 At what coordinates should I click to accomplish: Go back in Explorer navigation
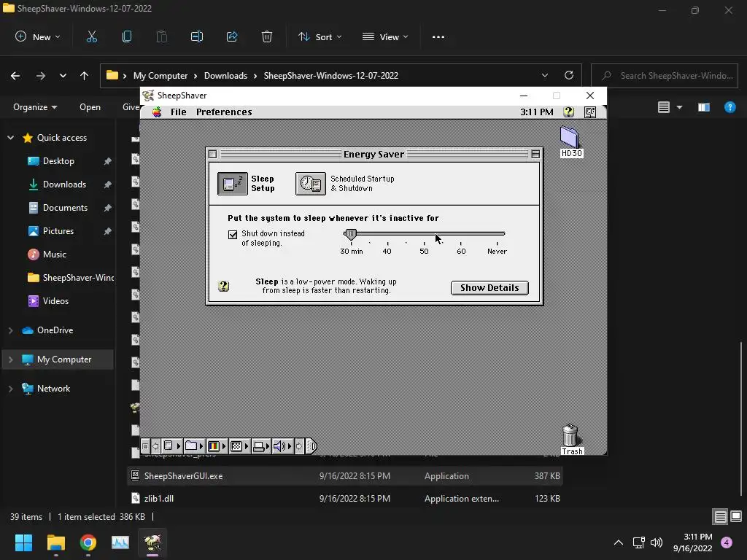[15, 76]
